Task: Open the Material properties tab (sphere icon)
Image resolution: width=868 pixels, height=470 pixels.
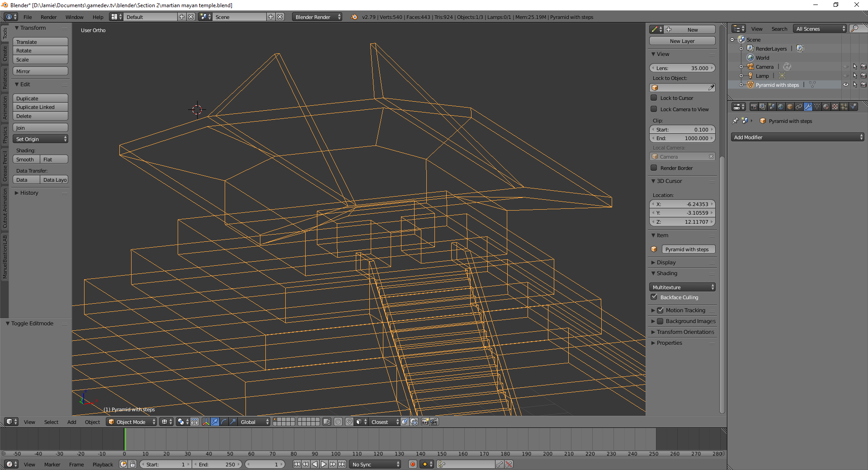Action: point(826,107)
